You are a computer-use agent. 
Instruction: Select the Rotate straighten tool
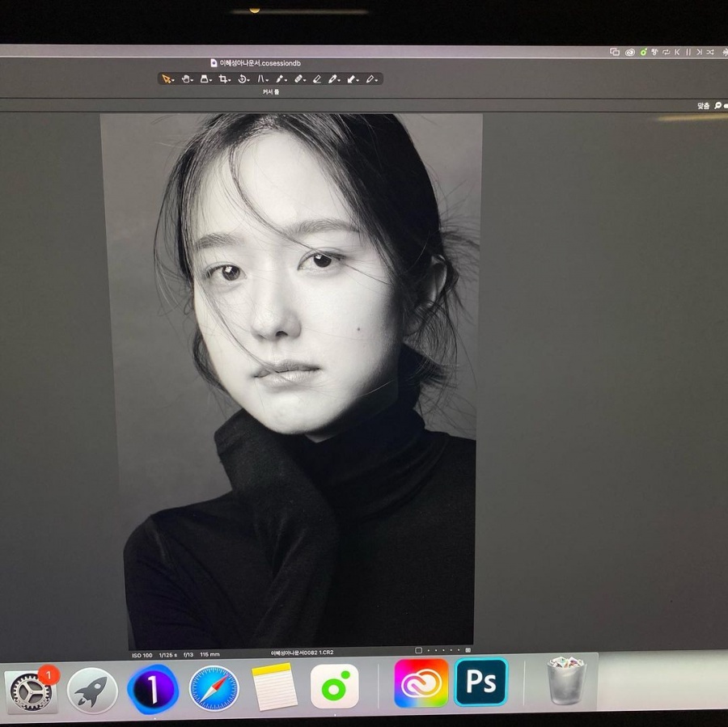[x=242, y=79]
